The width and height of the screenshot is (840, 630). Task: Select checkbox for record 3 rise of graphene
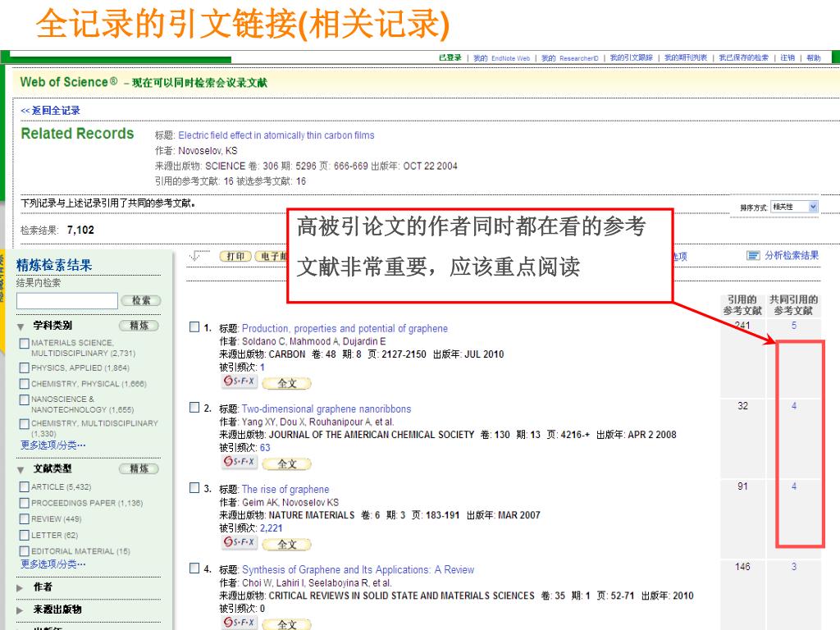pos(194,487)
